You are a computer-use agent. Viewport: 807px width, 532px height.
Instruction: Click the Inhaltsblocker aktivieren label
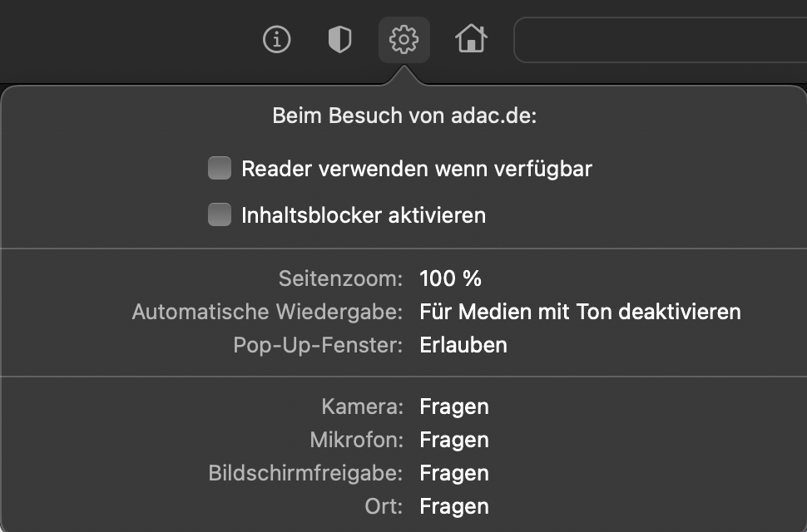[364, 215]
